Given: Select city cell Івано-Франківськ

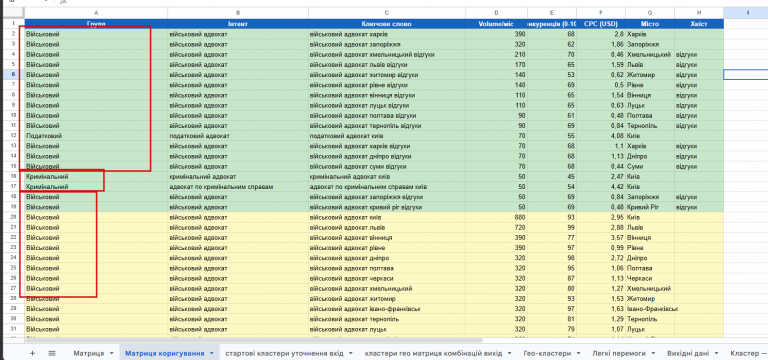Looking at the screenshot, I should coord(650,309).
